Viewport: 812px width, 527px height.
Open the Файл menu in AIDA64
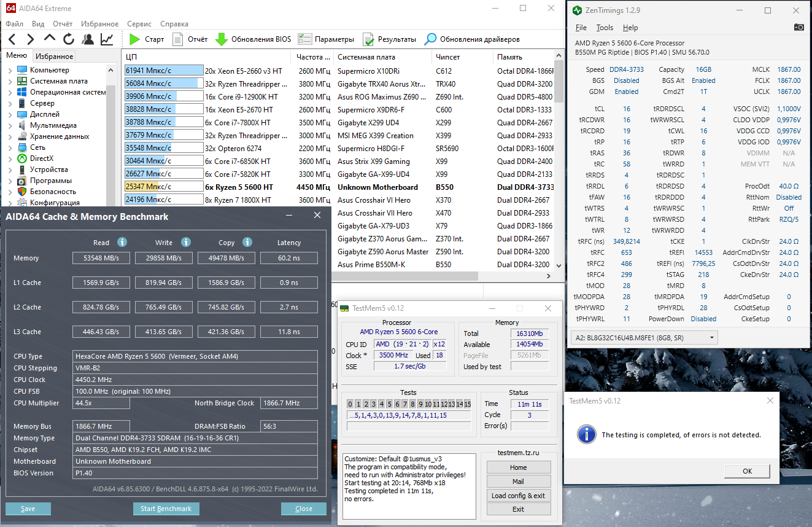tap(14, 24)
